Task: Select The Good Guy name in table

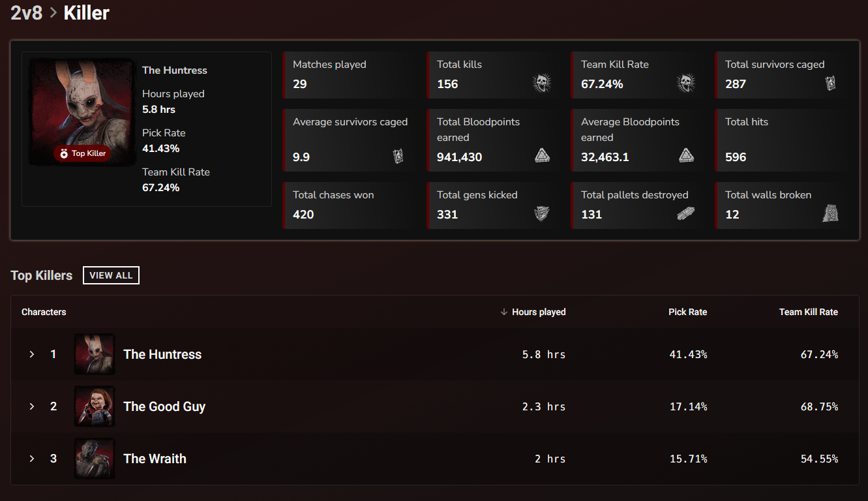Action: [x=164, y=406]
